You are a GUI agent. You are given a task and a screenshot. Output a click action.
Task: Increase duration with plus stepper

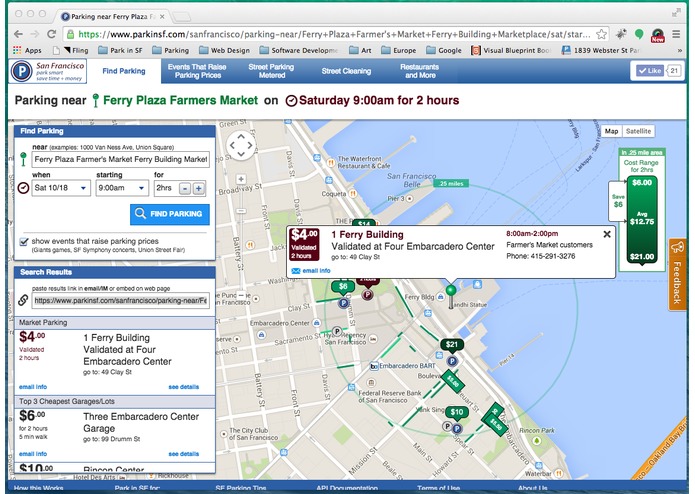199,188
